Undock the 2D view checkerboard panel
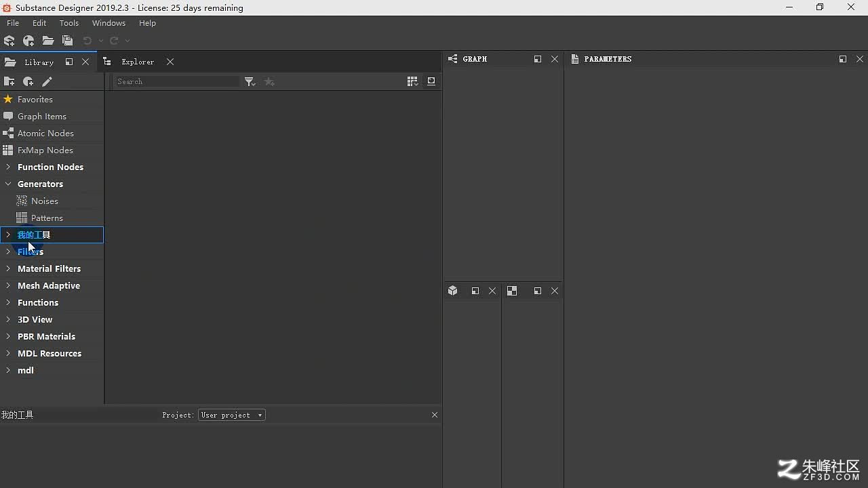868x488 pixels. coord(538,291)
